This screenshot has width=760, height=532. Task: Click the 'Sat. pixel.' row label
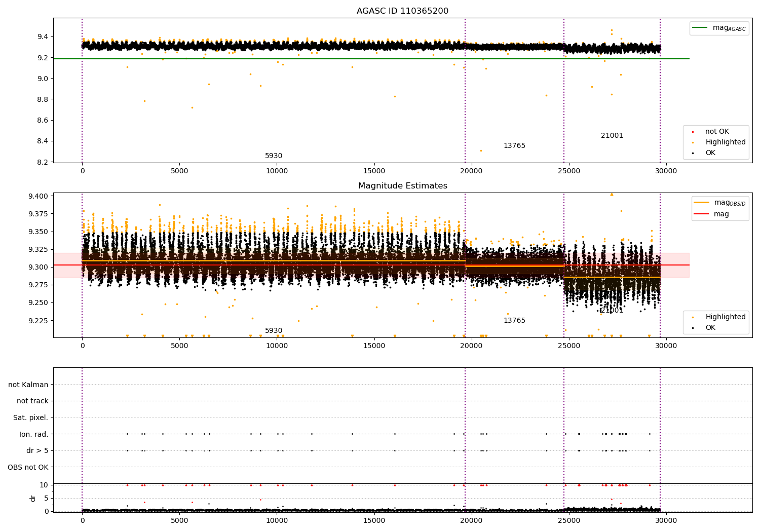(30, 418)
